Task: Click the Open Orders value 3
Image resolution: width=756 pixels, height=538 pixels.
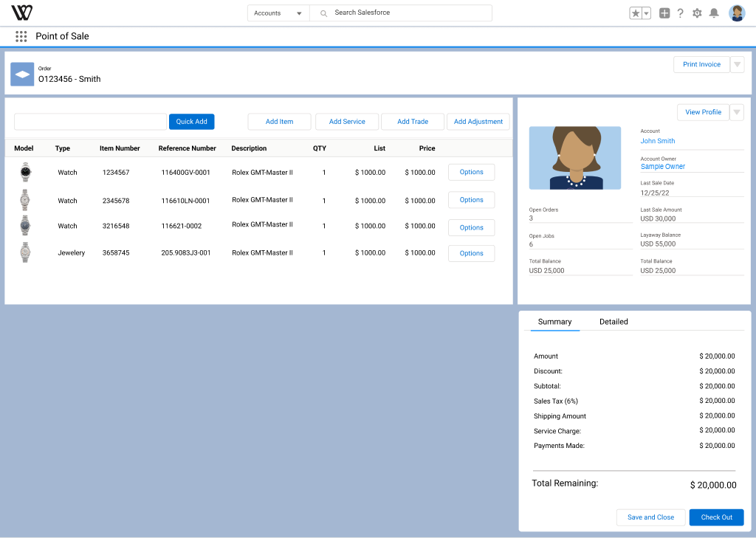Action: (531, 218)
